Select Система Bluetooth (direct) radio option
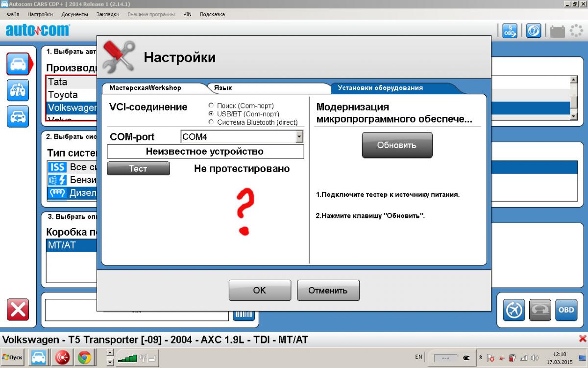The height and width of the screenshot is (368, 588). tap(211, 122)
